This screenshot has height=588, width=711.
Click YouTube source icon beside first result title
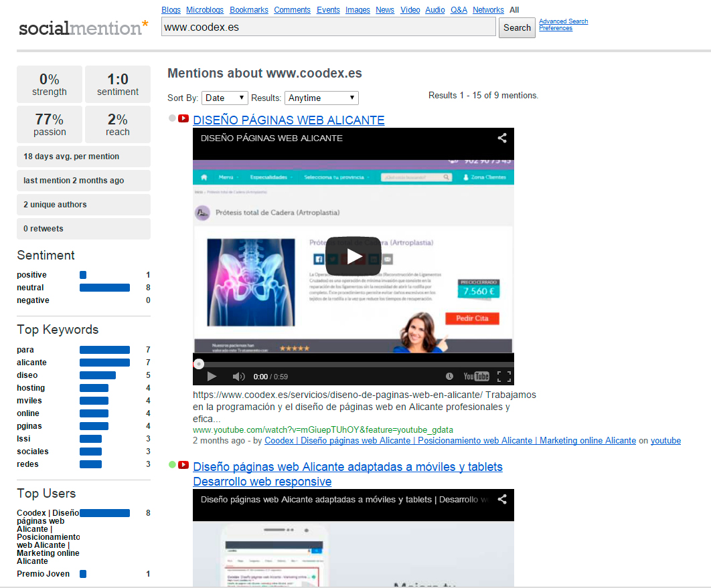(x=183, y=119)
